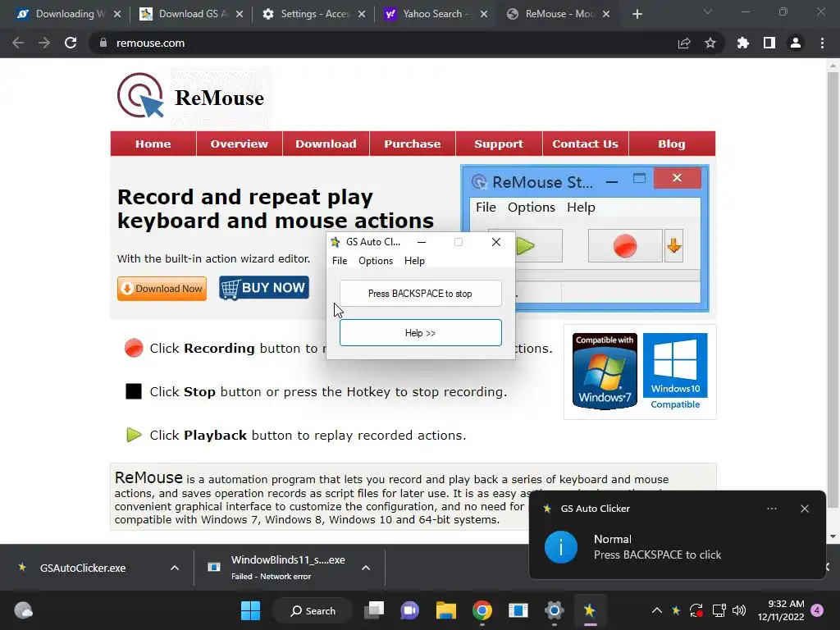Screen dimensions: 840x630
Task: Open notification options three-dot menu
Action: pyautogui.click(x=772, y=509)
